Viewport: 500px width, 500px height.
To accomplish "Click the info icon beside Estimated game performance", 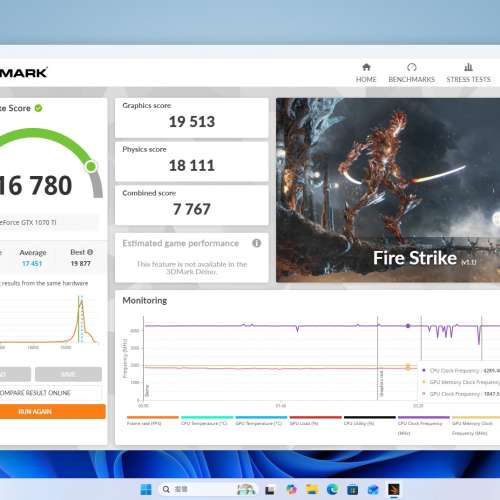I will tap(256, 243).
